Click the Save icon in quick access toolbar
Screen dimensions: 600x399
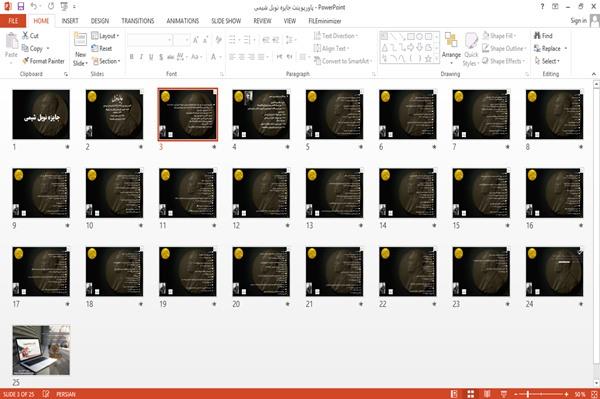point(21,7)
